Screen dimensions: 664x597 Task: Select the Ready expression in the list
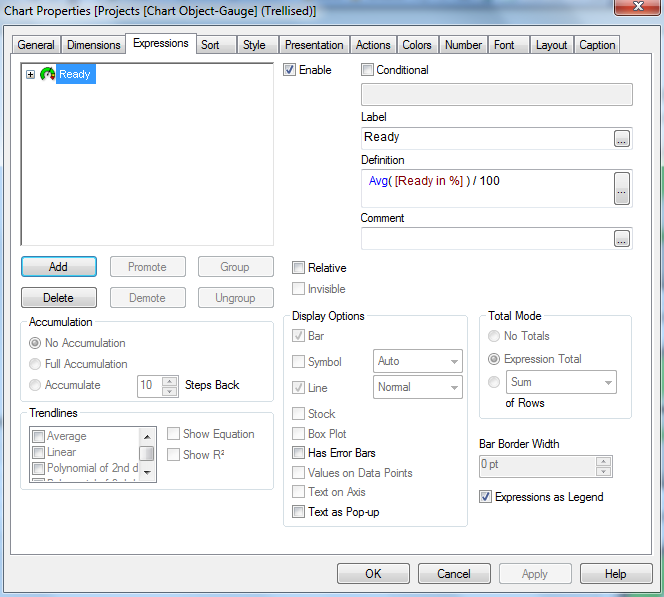[x=75, y=74]
